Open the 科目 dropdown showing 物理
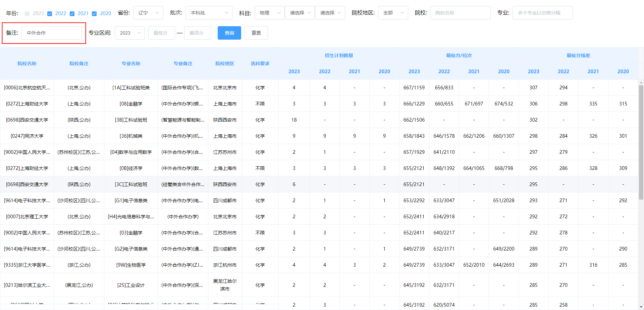This screenshot has width=644, height=310. tap(269, 12)
